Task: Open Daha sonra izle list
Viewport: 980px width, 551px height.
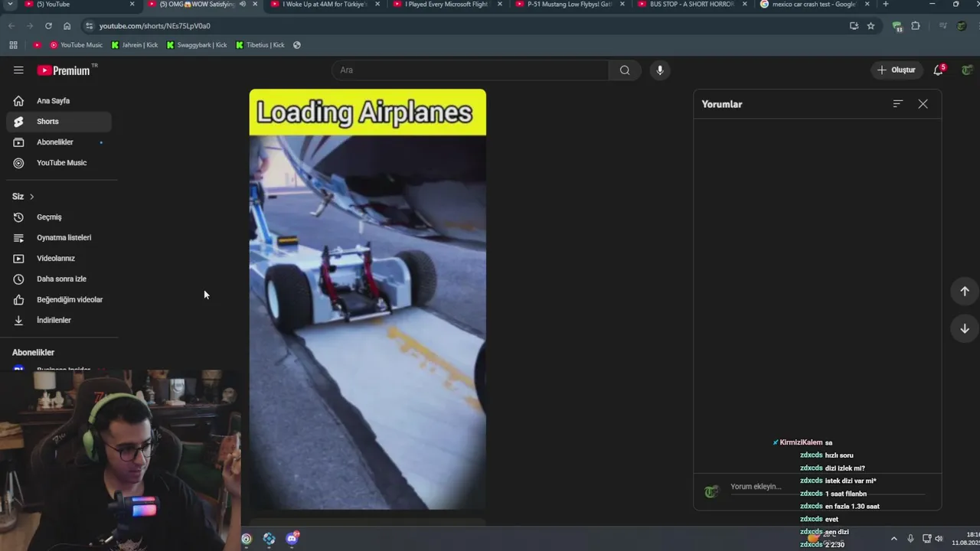Action: coord(59,279)
